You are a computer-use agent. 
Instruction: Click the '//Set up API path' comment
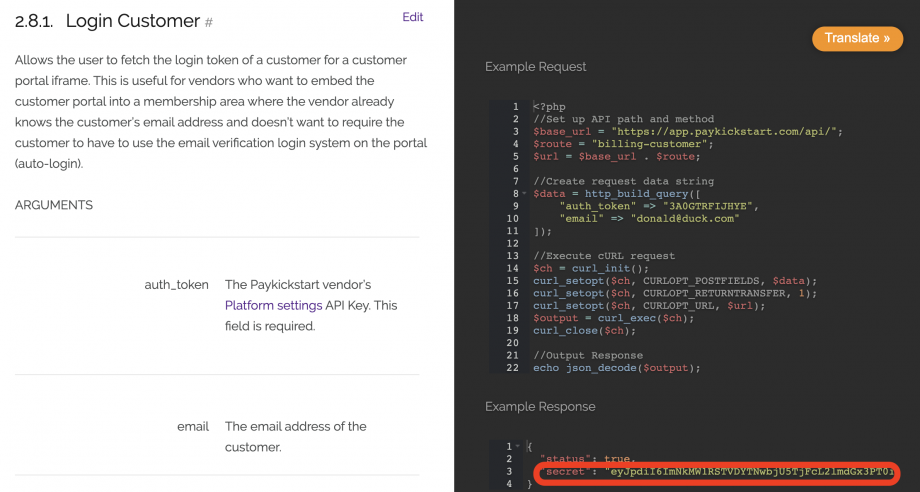(623, 119)
